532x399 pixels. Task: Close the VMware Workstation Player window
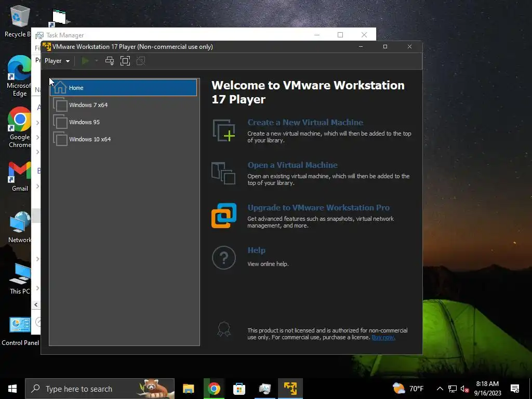tap(409, 46)
